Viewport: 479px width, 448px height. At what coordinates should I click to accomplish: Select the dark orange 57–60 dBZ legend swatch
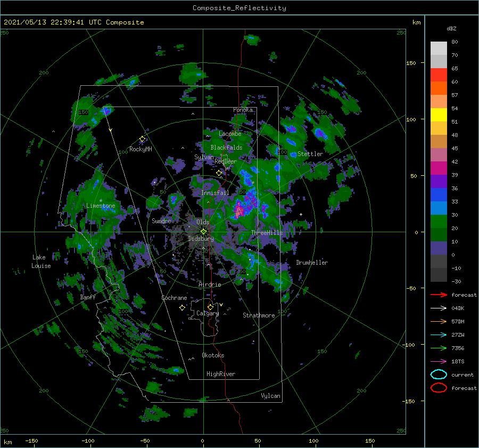[439, 88]
